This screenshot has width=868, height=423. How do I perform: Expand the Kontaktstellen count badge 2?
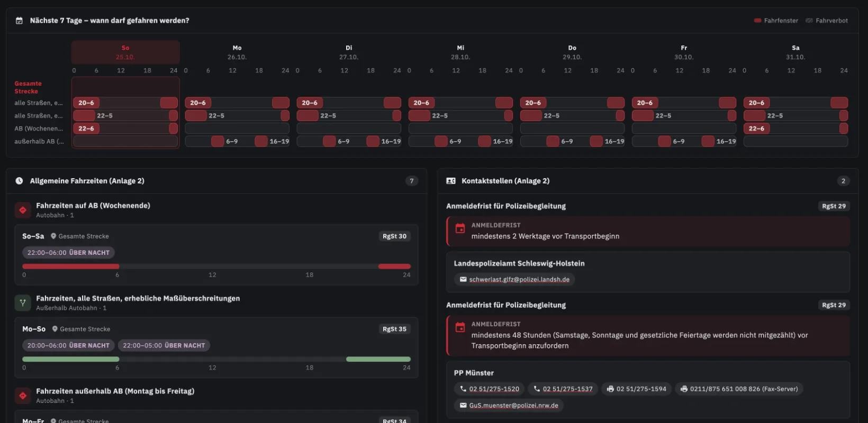(844, 181)
